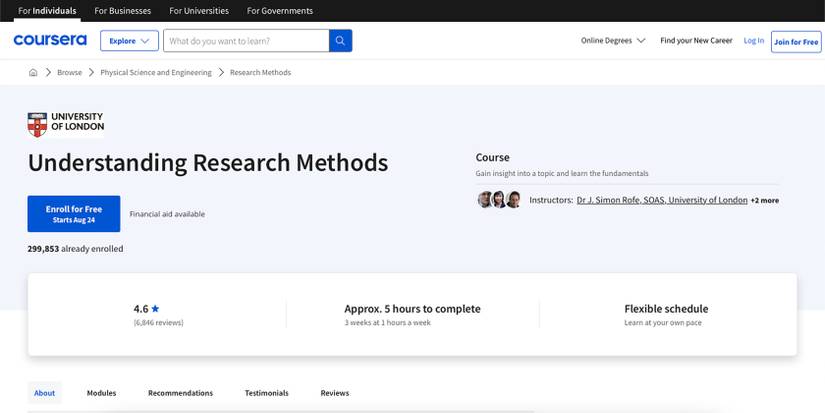This screenshot has height=413, width=825.
Task: Expand the Online Degrees menu
Action: pos(613,41)
